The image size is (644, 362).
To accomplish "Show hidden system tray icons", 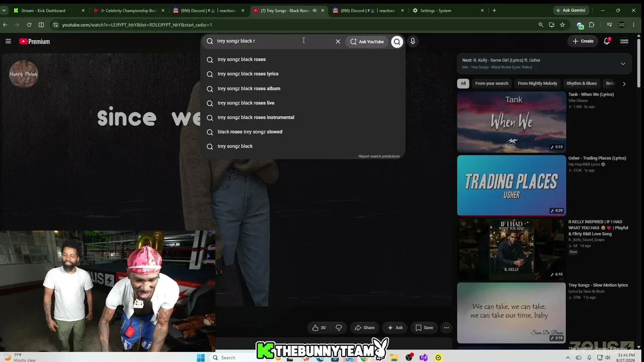I will pos(568,357).
